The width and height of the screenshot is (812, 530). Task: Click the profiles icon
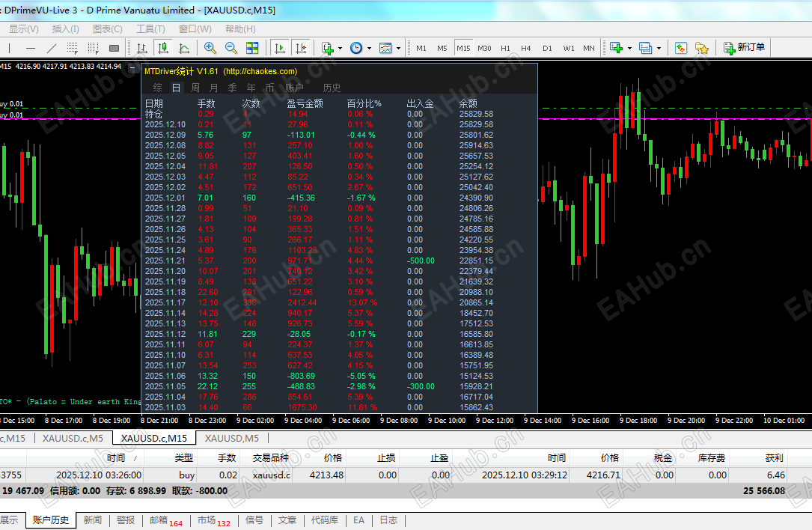tap(645, 48)
